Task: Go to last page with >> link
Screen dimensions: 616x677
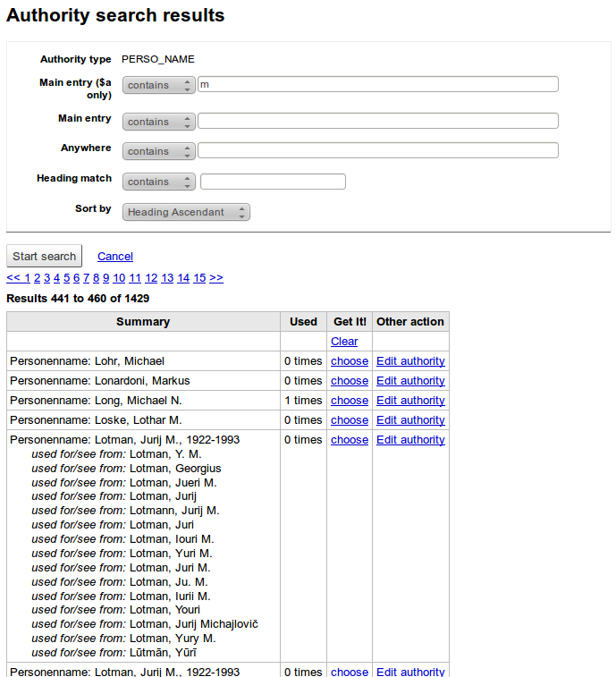Action: (216, 278)
